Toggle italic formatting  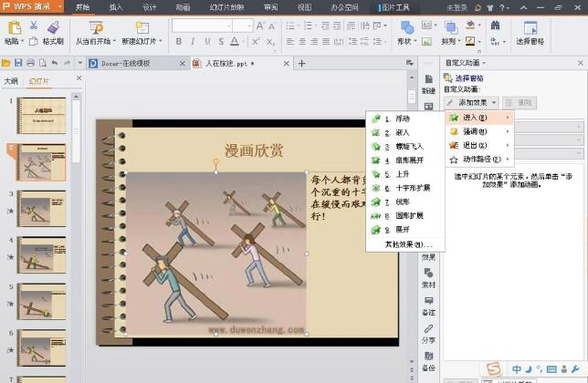[193, 42]
